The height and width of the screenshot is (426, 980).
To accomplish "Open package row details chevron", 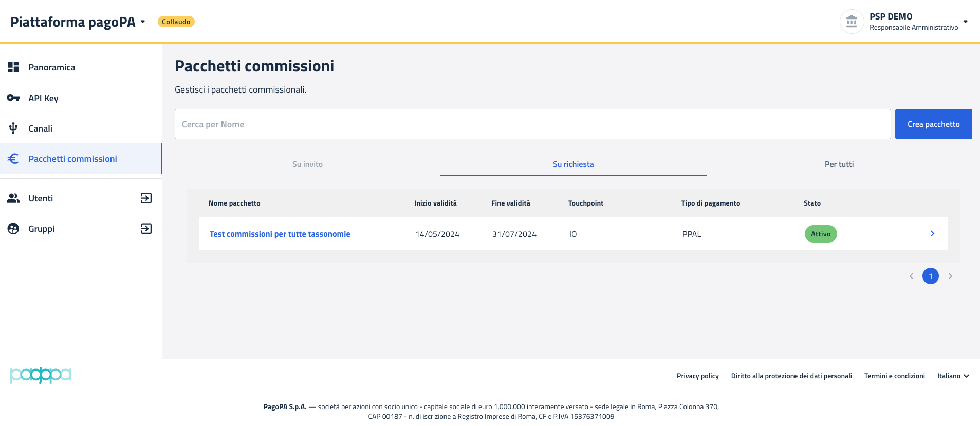I will pyautogui.click(x=932, y=234).
